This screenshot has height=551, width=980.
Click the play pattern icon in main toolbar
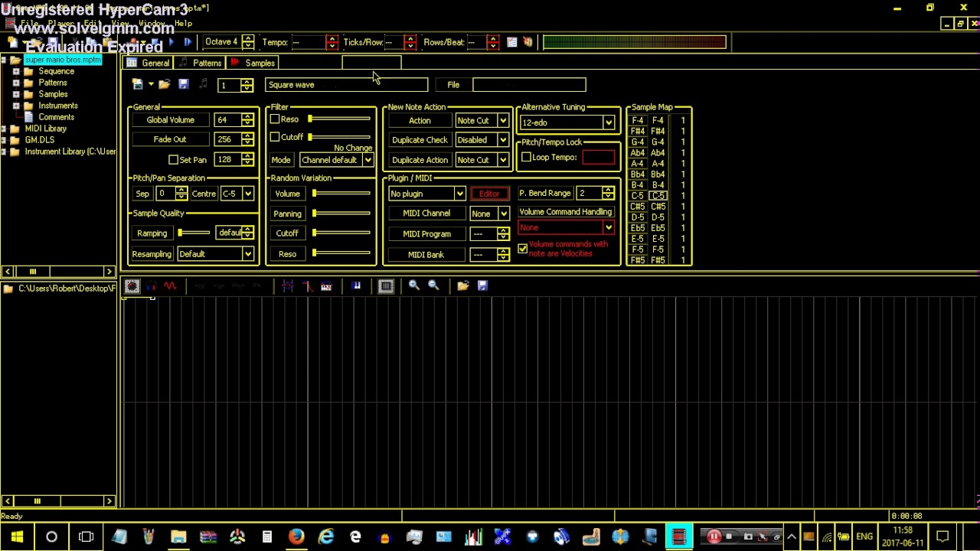click(188, 42)
